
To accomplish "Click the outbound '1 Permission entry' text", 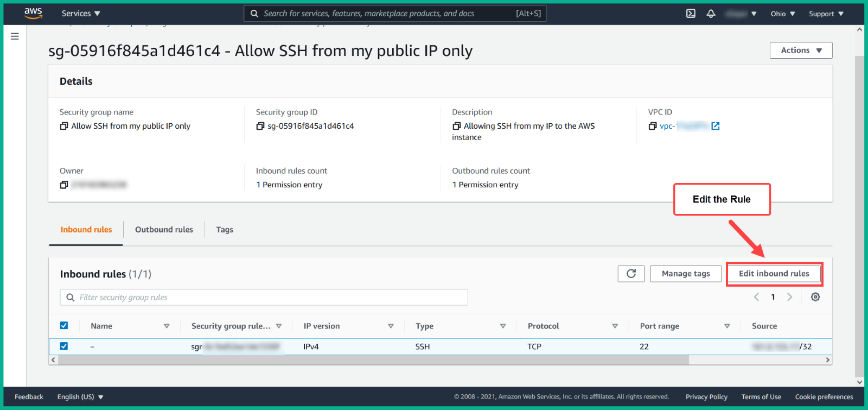I will (x=486, y=185).
